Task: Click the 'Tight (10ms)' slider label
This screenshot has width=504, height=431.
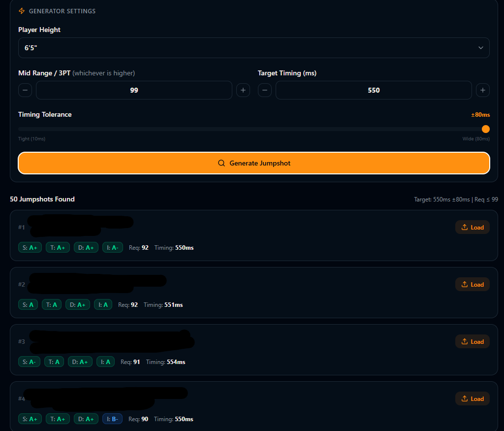Action: click(x=32, y=138)
